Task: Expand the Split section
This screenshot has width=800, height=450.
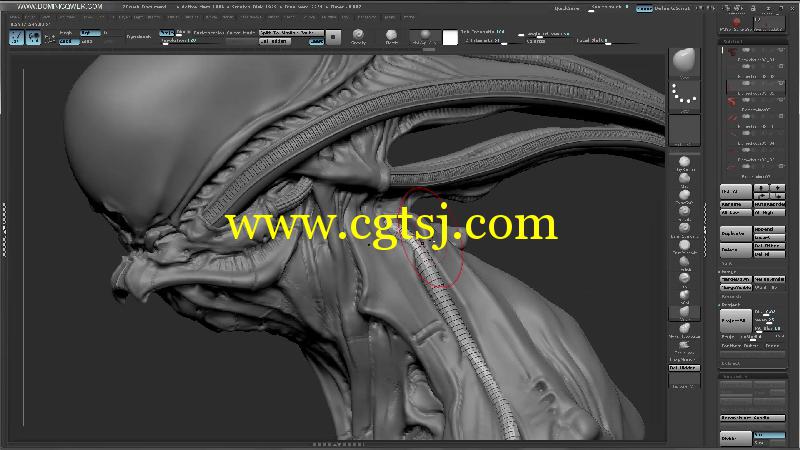Action: click(727, 263)
